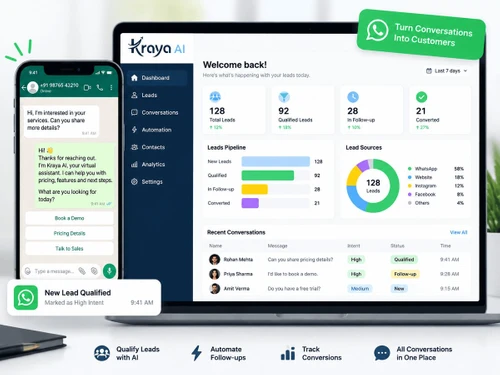Click the New Leads pipeline bar

pyautogui.click(x=276, y=162)
